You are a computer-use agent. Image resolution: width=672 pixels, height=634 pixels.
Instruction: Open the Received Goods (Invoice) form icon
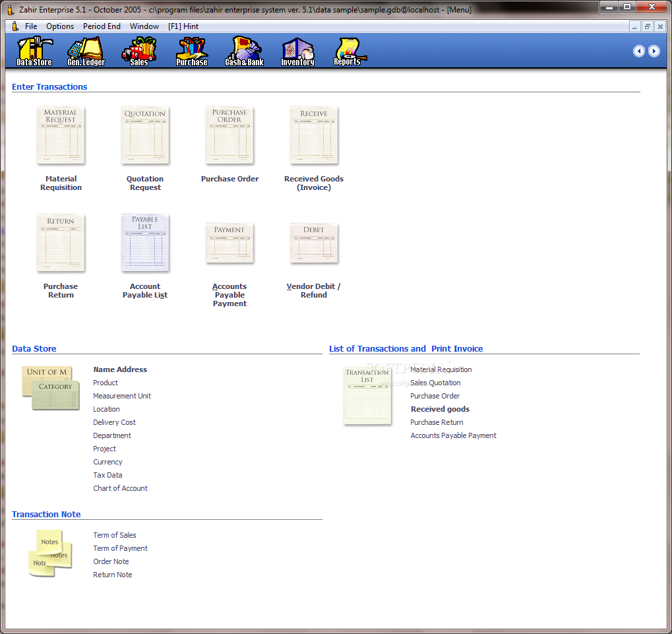point(314,135)
